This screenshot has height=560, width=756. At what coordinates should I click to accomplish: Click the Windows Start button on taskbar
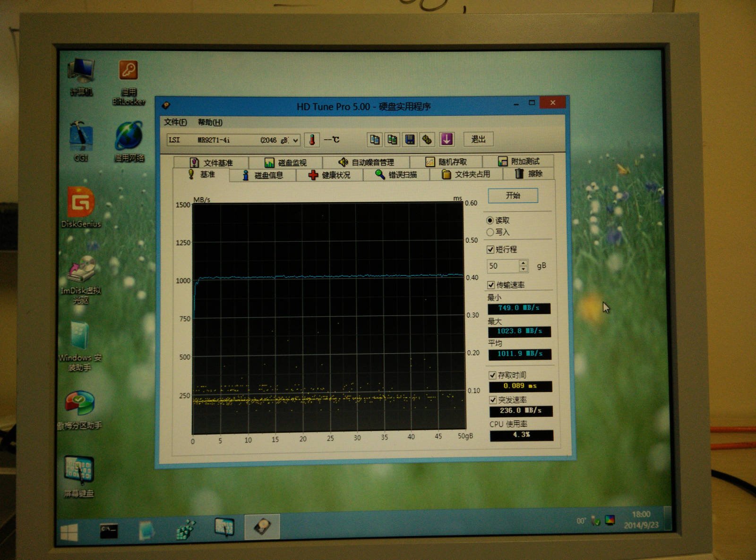(69, 533)
